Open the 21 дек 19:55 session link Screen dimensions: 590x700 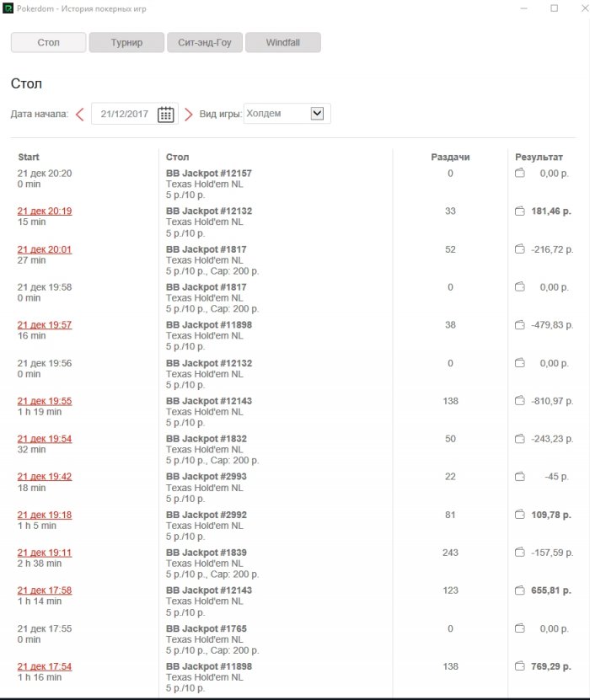coord(45,401)
